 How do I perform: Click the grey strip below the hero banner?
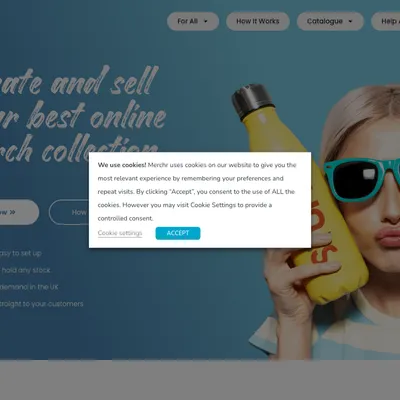point(200,380)
